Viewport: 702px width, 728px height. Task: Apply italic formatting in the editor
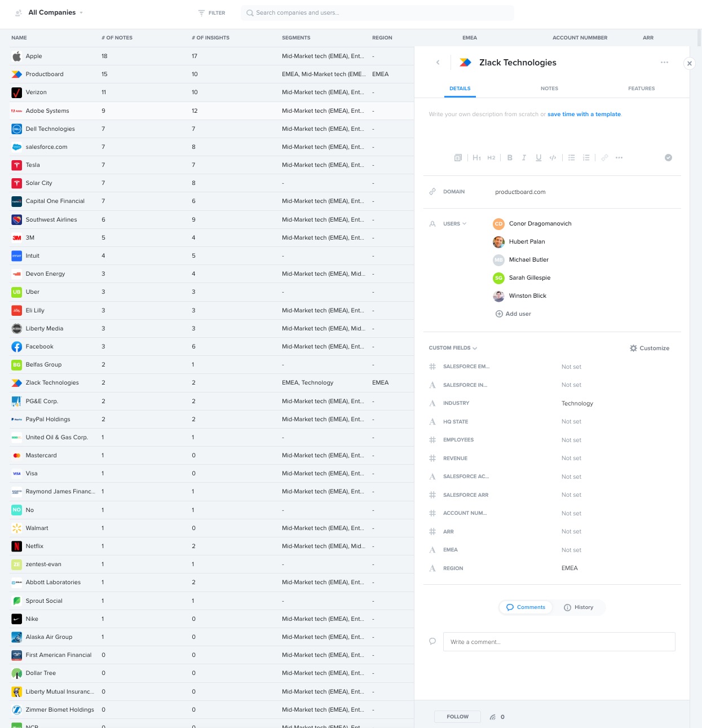[x=524, y=158]
